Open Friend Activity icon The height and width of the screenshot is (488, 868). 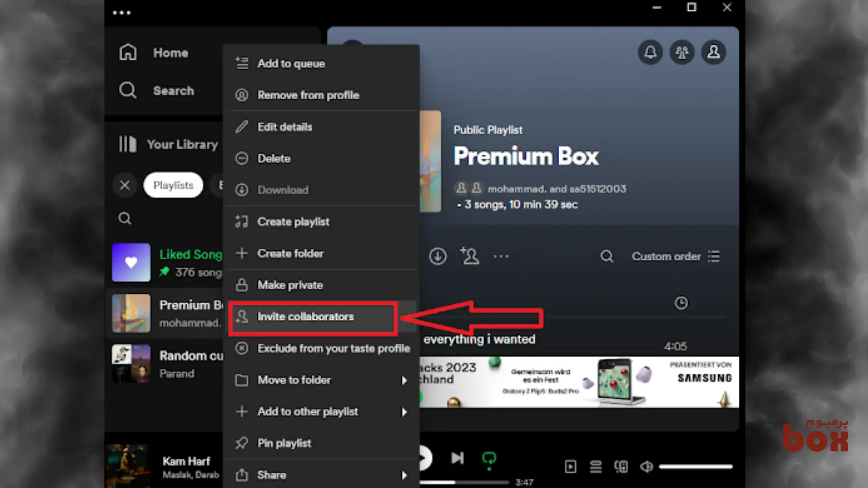(x=682, y=52)
